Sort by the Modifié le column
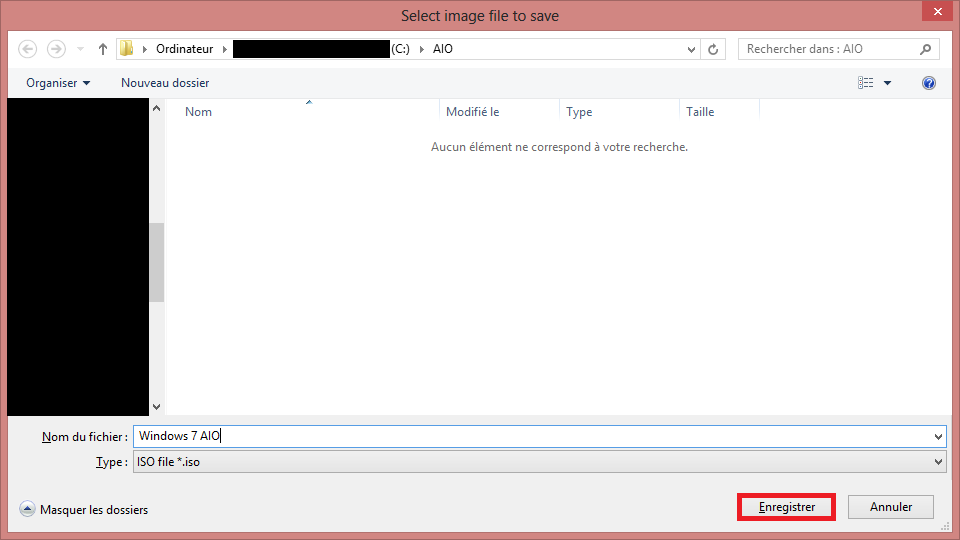960x540 pixels. coord(473,112)
